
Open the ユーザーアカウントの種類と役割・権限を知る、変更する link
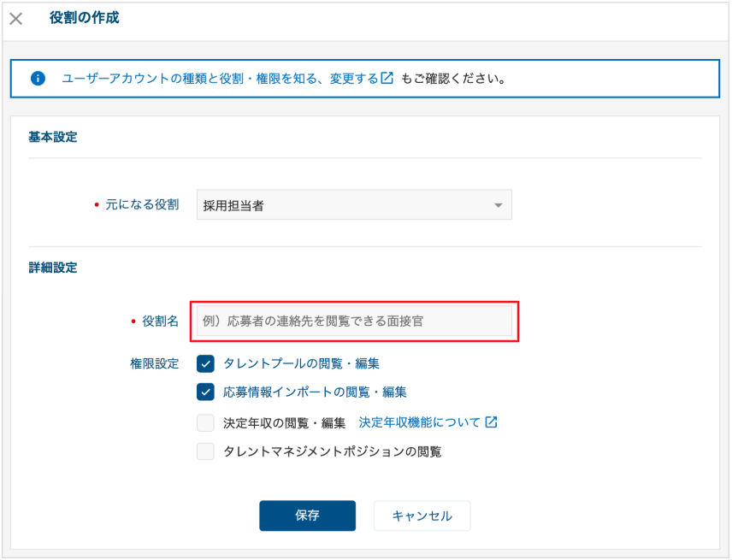tap(220, 79)
